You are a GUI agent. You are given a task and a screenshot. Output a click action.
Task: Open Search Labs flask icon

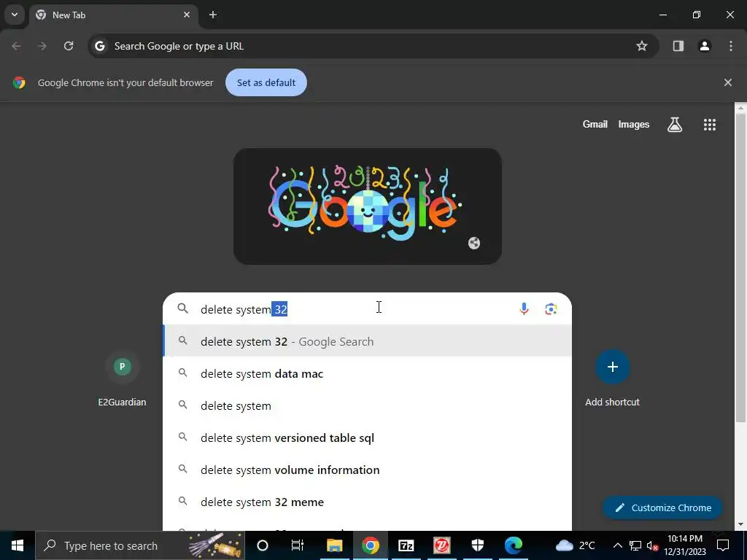pyautogui.click(x=675, y=124)
